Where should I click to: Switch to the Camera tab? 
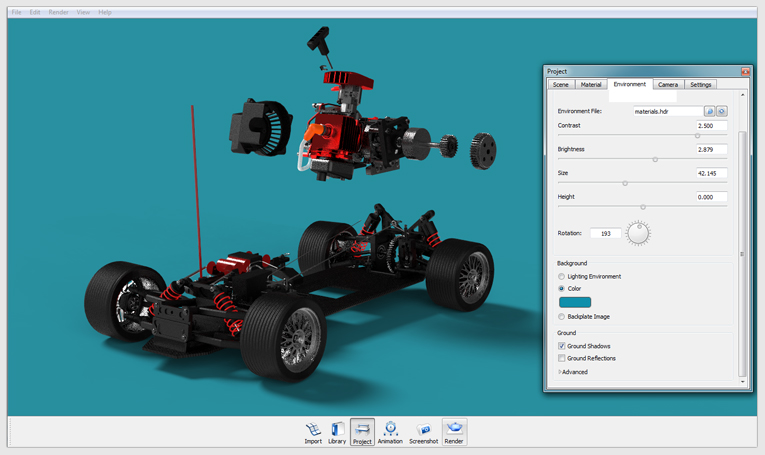pos(667,85)
